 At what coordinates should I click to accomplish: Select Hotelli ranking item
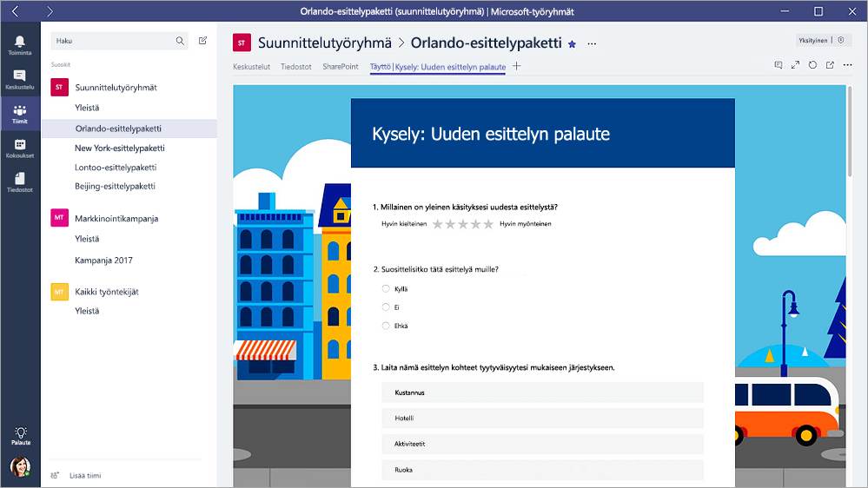(x=542, y=419)
